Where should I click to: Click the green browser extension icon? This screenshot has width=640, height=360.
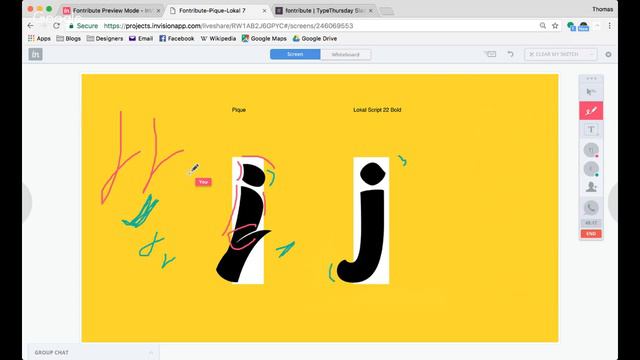point(571,26)
